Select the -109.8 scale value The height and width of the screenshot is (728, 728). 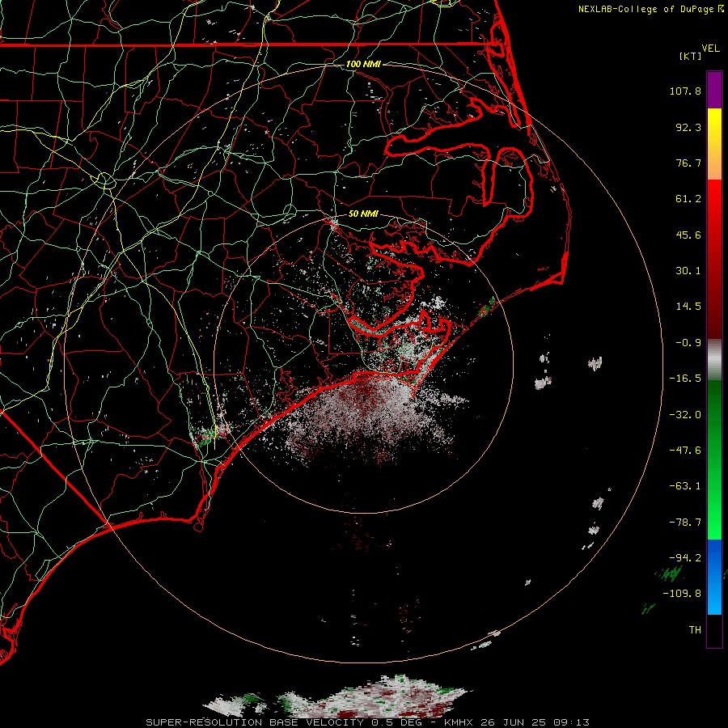click(682, 594)
